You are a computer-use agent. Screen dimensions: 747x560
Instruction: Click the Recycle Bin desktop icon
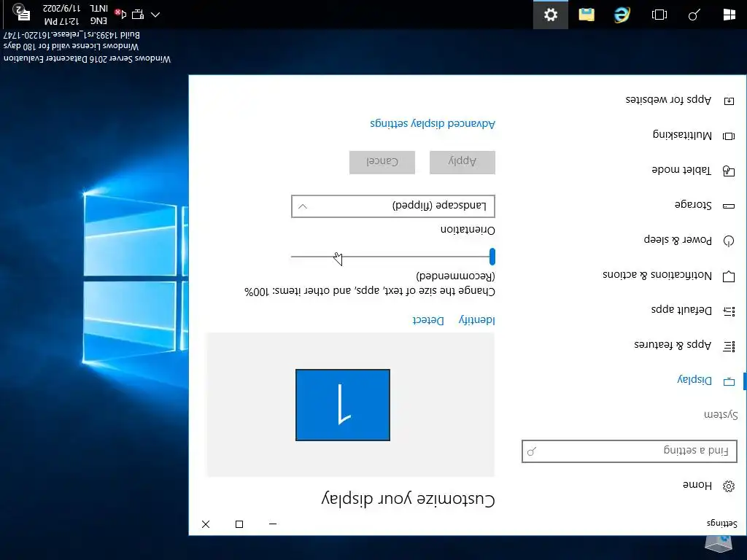click(719, 544)
